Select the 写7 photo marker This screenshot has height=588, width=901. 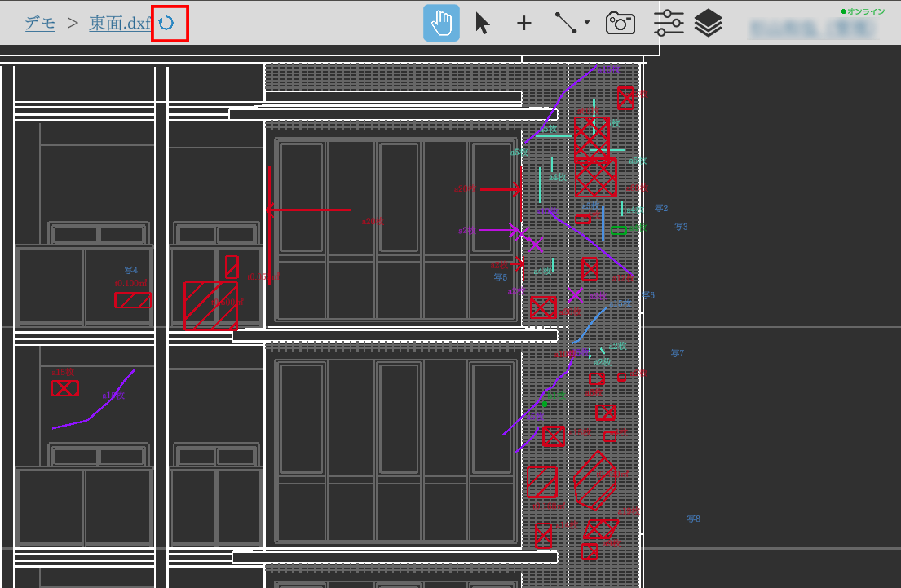tap(678, 353)
